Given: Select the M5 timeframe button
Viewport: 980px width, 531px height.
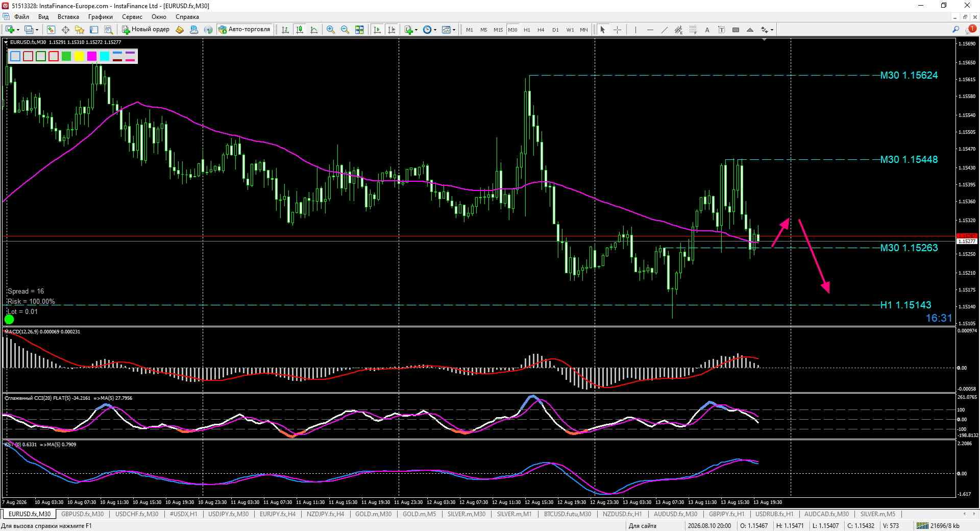Looking at the screenshot, I should tap(483, 30).
